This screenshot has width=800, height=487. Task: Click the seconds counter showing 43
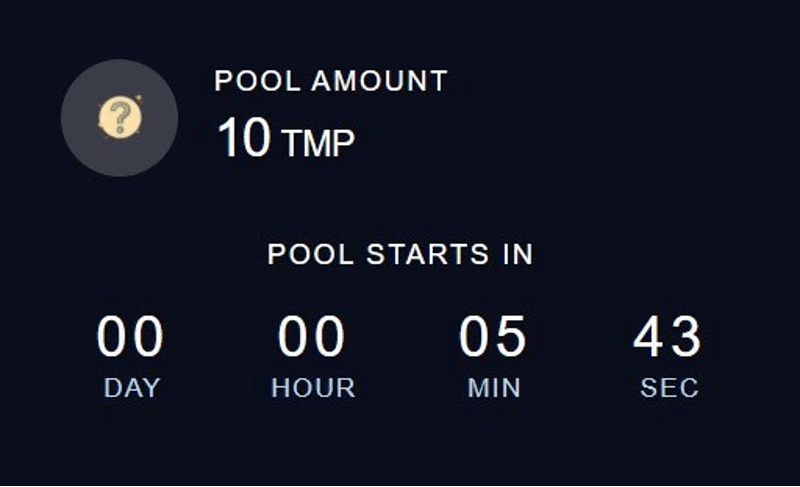[668, 337]
